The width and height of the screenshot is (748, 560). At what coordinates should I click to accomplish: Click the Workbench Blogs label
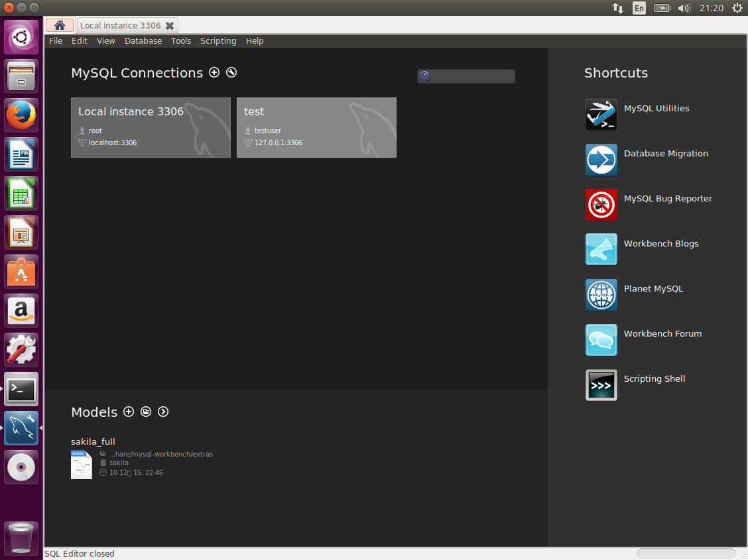[x=661, y=243]
